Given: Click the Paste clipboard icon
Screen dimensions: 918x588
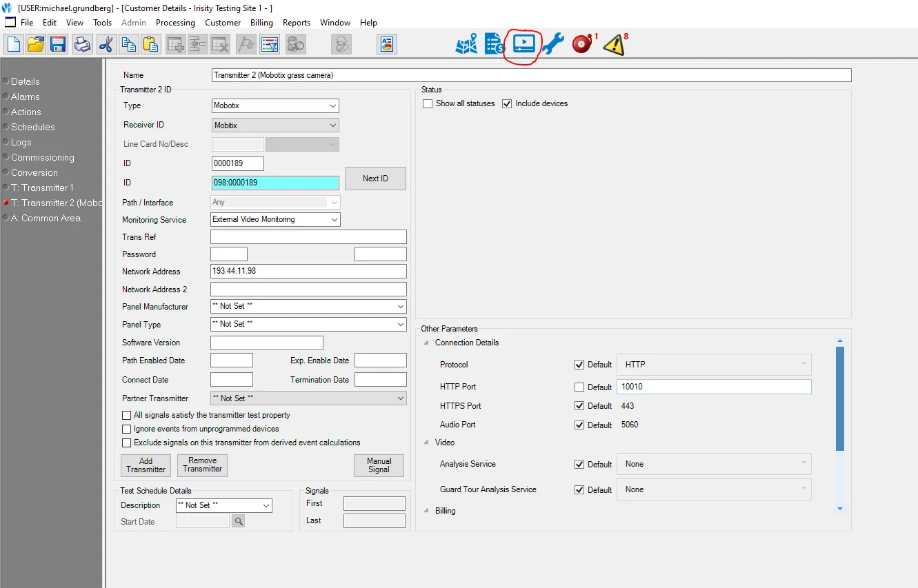Looking at the screenshot, I should coord(150,45).
